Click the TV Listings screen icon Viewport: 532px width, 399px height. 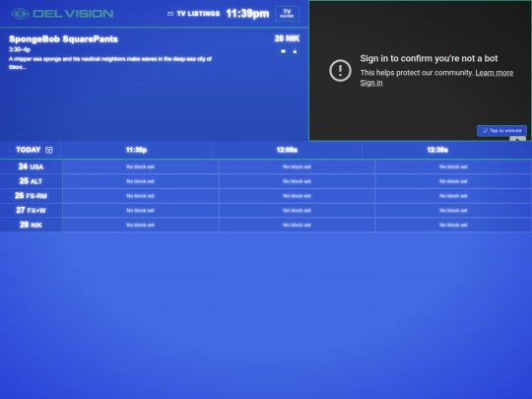click(x=170, y=14)
